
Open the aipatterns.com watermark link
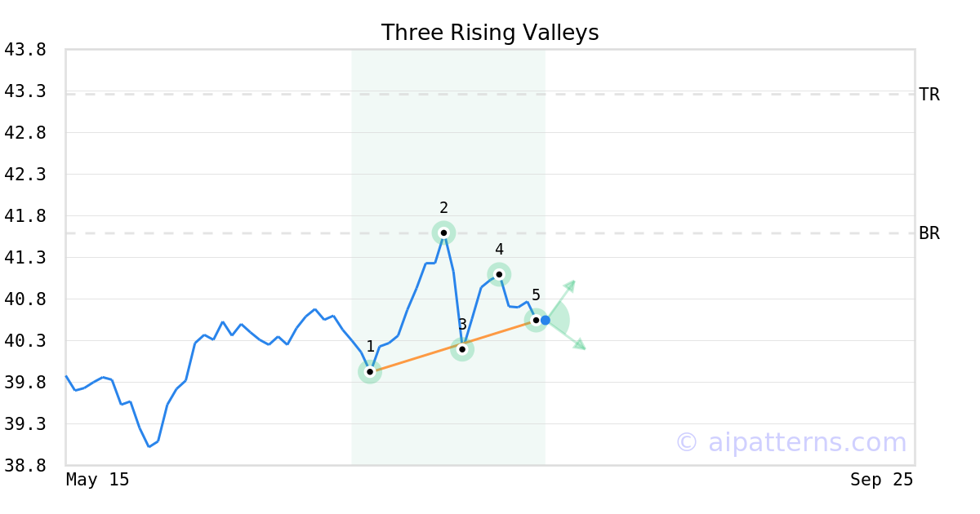(x=791, y=442)
